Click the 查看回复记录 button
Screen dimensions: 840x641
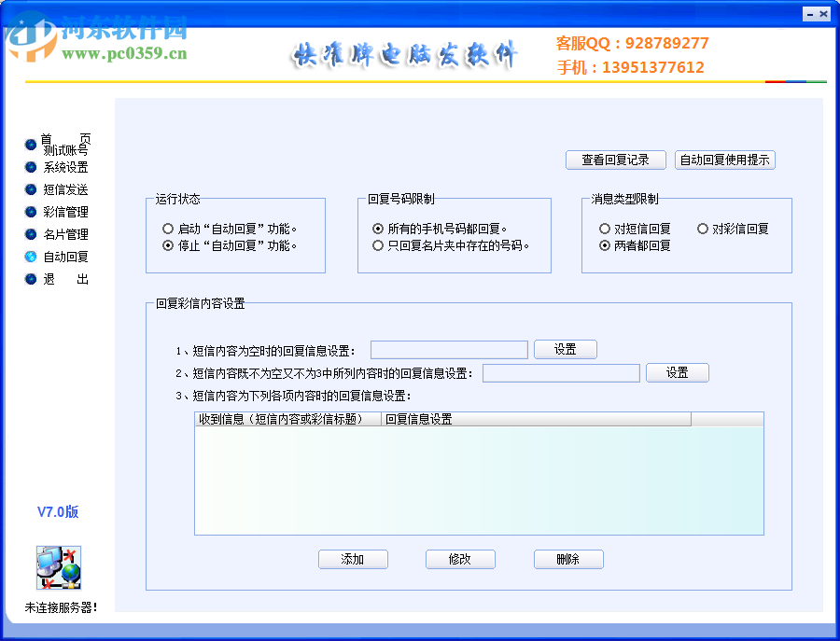tap(614, 160)
